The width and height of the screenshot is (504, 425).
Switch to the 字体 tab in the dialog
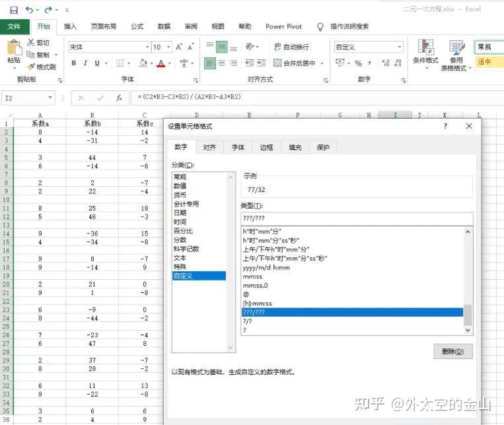pos(238,147)
